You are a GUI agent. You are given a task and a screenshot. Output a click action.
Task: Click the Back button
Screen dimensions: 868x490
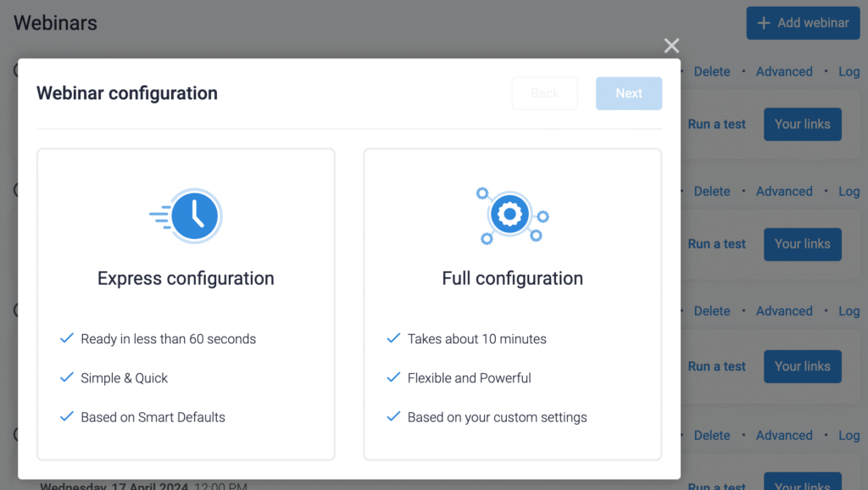coord(545,93)
